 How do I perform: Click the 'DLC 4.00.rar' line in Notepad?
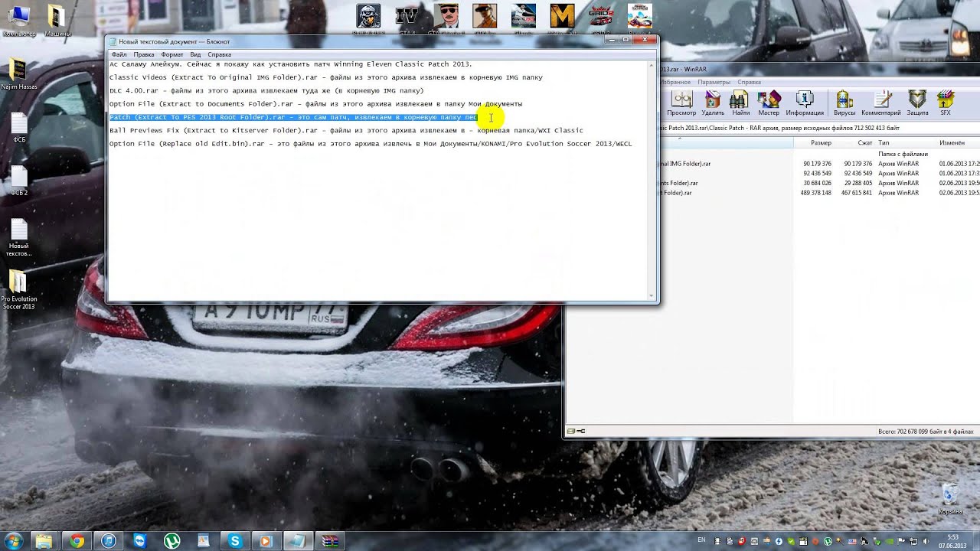coord(266,90)
